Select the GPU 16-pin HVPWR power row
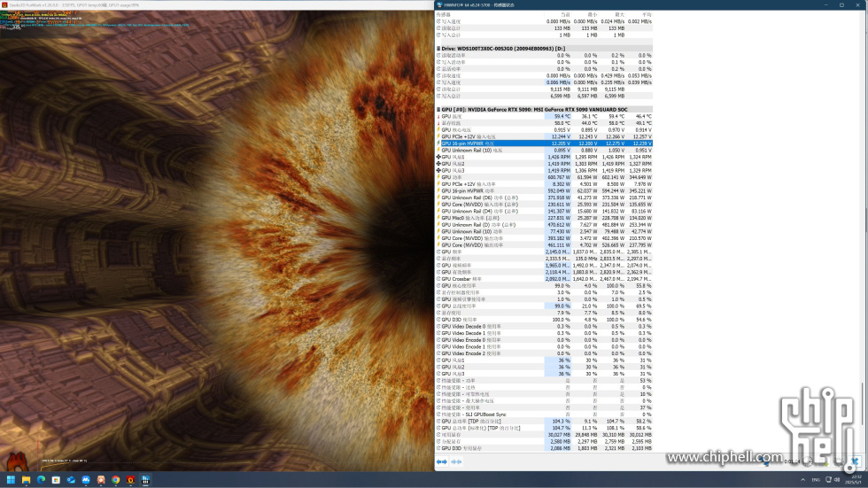 [x=544, y=191]
